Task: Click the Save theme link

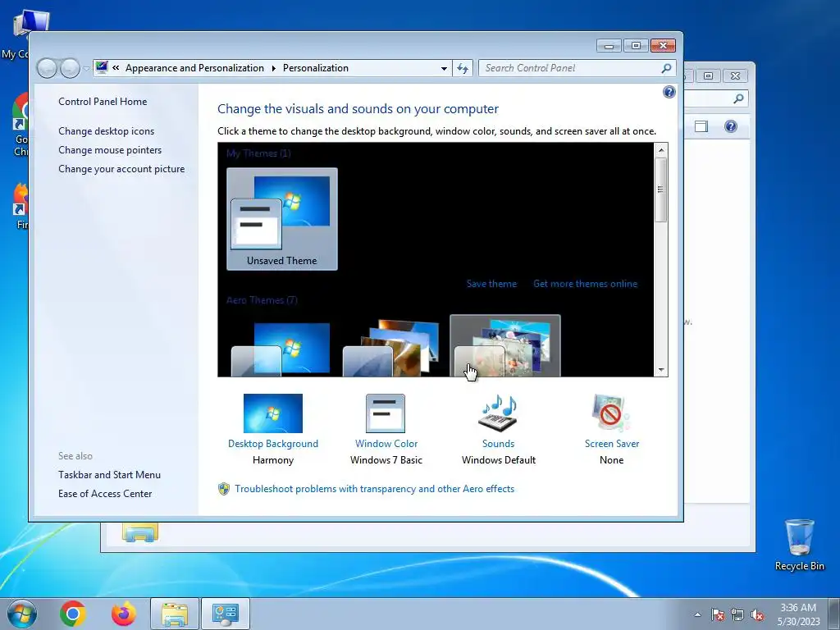Action: tap(491, 284)
